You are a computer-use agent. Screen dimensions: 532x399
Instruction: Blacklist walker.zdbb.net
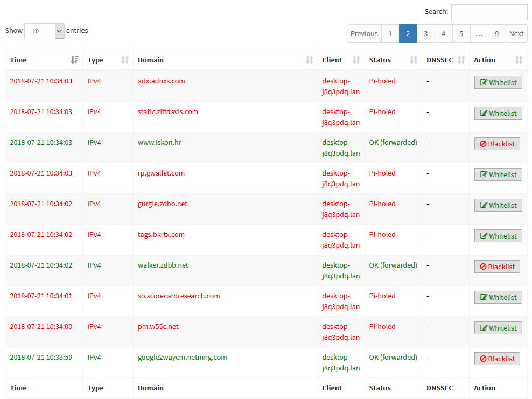pyautogui.click(x=497, y=267)
